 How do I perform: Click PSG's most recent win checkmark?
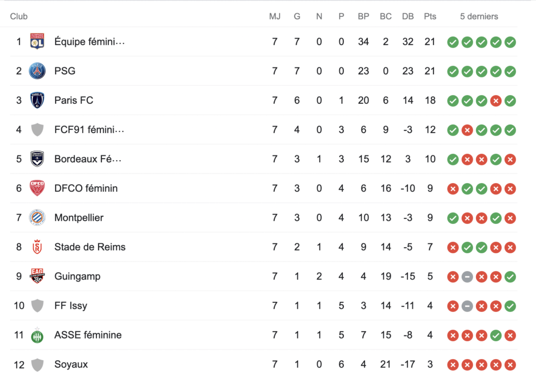point(510,71)
